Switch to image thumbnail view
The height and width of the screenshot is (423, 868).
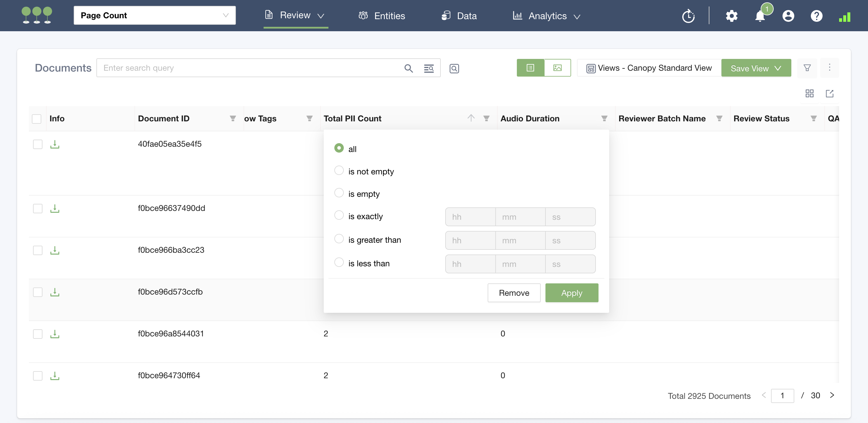coord(557,68)
